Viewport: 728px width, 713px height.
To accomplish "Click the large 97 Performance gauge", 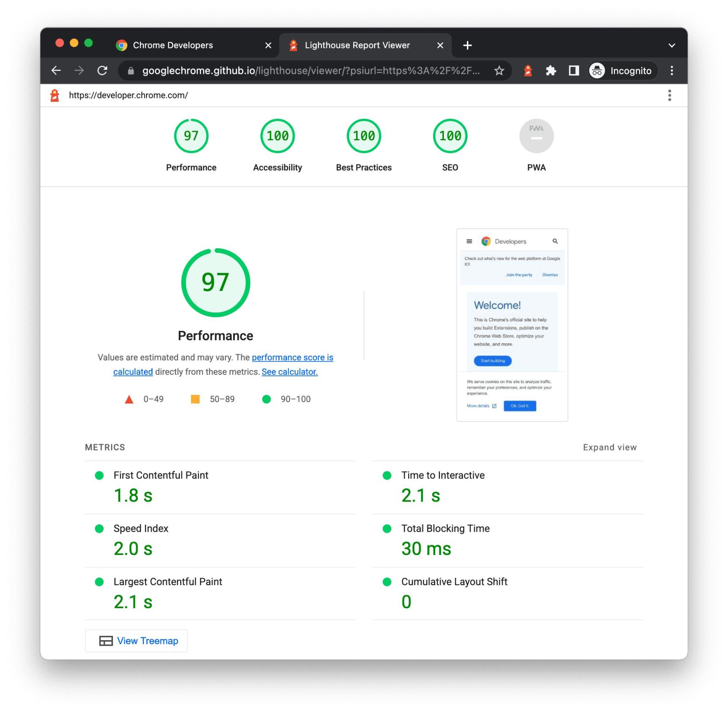I will point(215,282).
